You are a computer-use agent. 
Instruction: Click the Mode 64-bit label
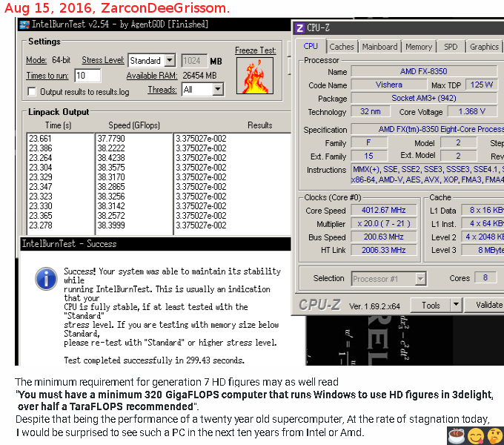(x=48, y=60)
